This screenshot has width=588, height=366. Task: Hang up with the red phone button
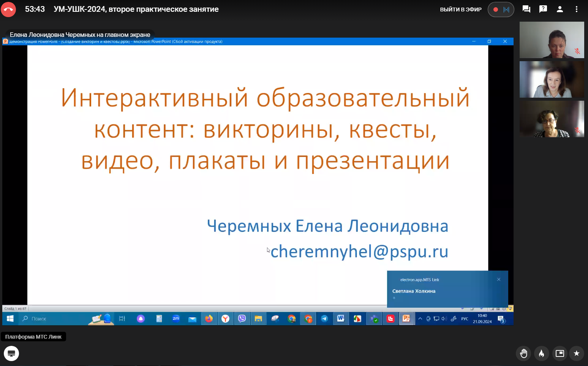click(8, 10)
